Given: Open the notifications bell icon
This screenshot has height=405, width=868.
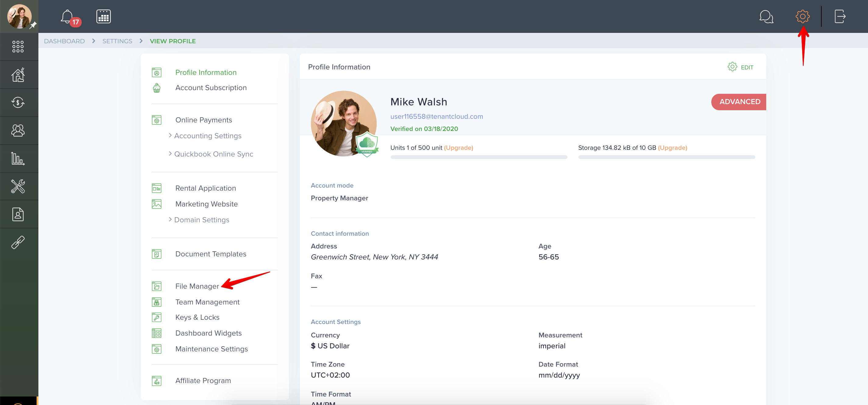Looking at the screenshot, I should [x=67, y=16].
